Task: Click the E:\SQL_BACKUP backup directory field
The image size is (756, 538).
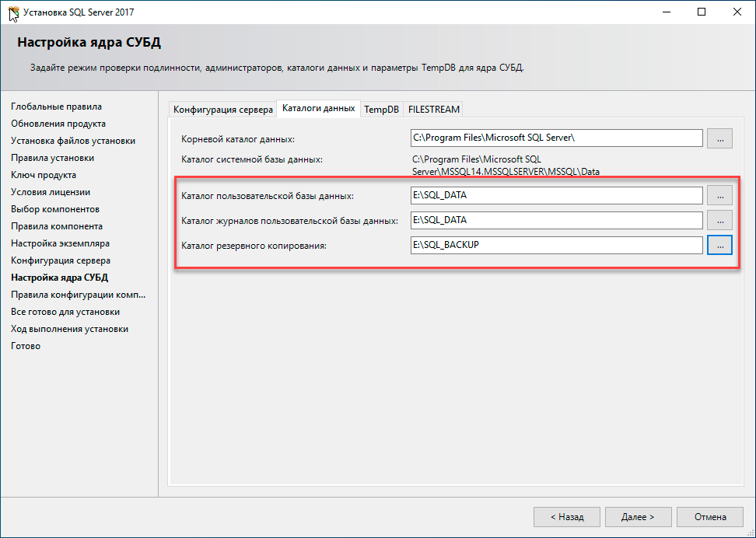Action: point(556,245)
